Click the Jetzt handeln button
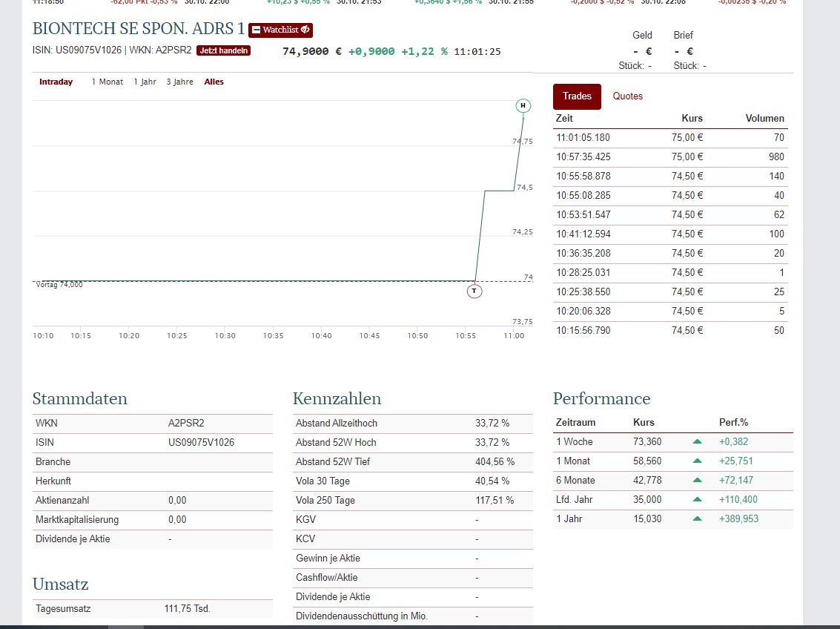The image size is (840, 629). pos(222,50)
